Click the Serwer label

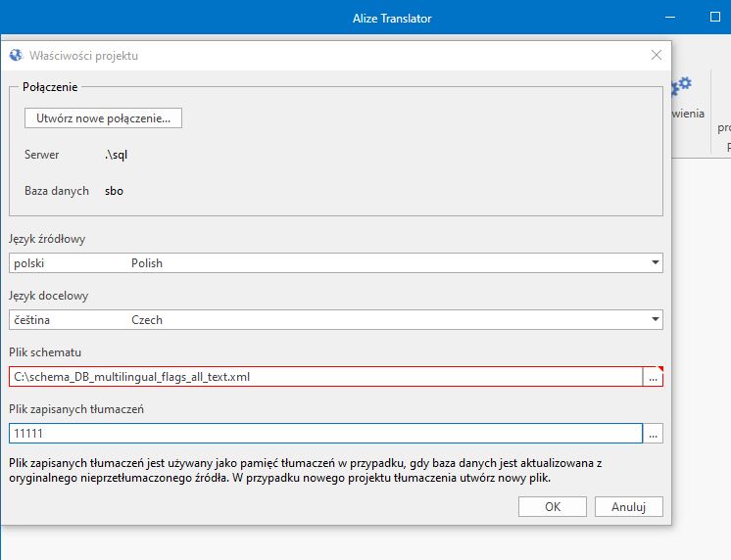41,155
